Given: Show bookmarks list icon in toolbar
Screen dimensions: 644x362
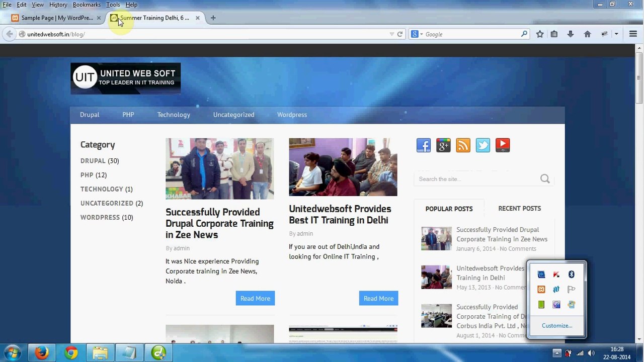Looking at the screenshot, I should [554, 34].
